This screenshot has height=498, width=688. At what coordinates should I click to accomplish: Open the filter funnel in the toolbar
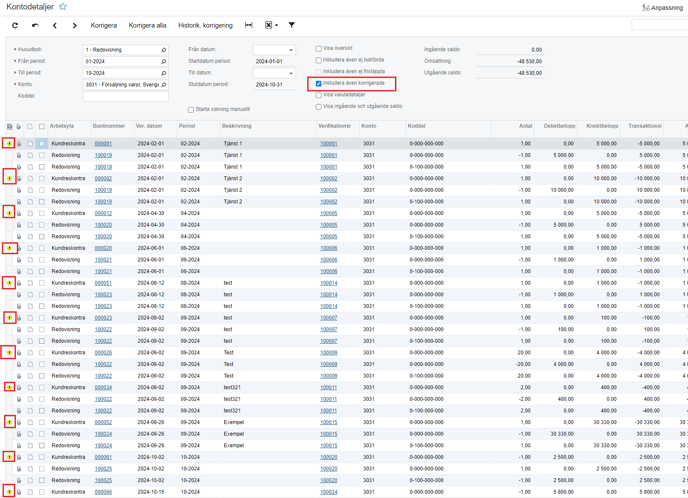291,25
